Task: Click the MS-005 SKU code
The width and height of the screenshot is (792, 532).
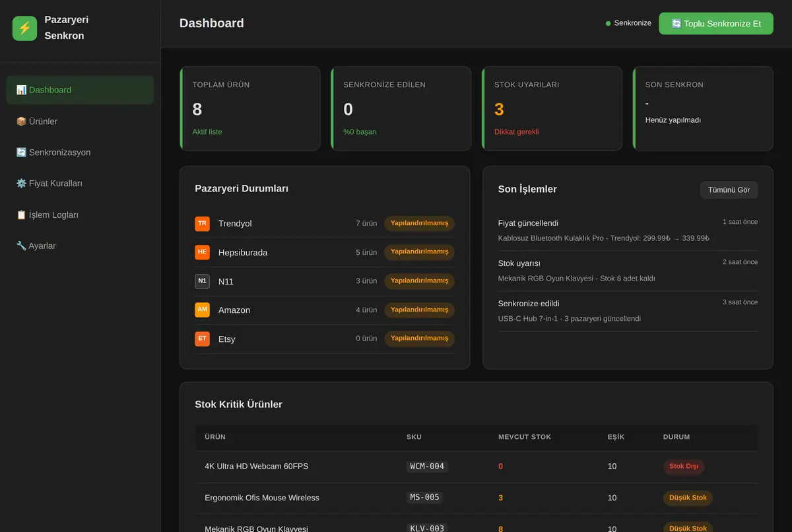Action: (424, 498)
